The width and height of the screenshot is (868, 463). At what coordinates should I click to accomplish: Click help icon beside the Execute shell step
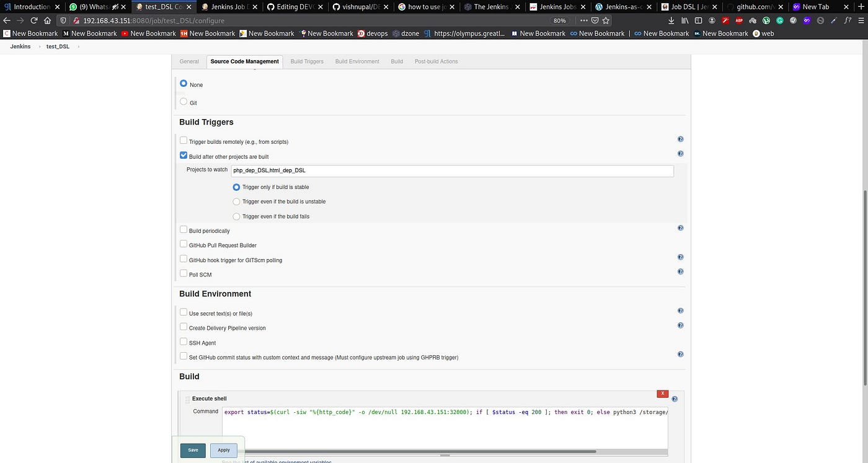click(675, 399)
